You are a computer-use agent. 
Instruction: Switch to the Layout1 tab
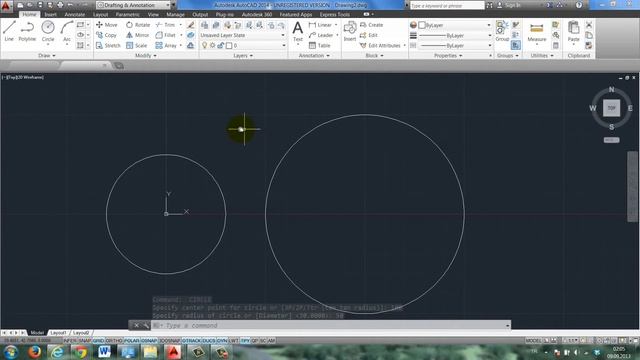[58, 333]
